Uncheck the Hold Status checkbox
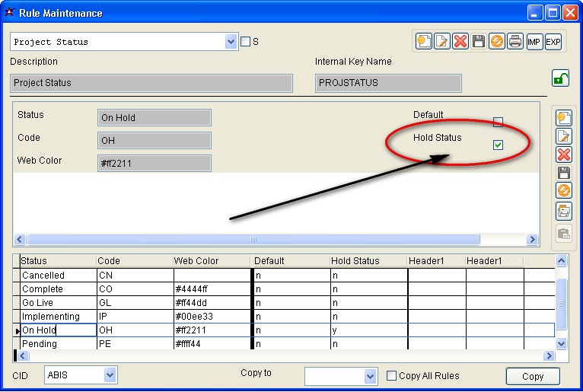This screenshot has height=392, width=583. click(498, 145)
